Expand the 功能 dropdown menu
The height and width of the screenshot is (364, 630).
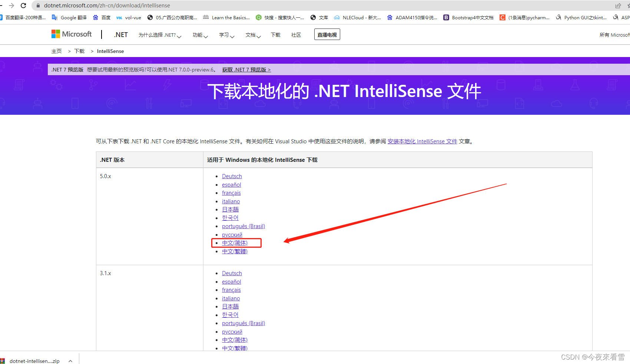(x=200, y=35)
